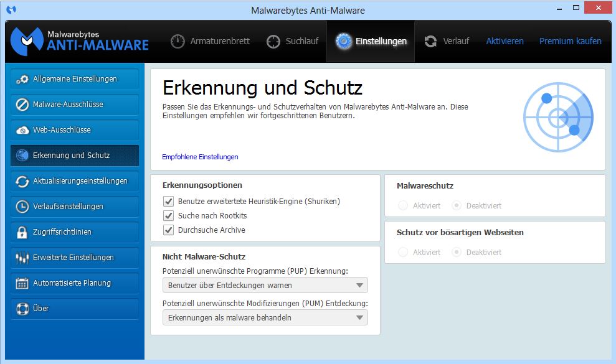Click the Empfohlene Einstellungen link
Screen dimensions: 616x364
(x=200, y=157)
